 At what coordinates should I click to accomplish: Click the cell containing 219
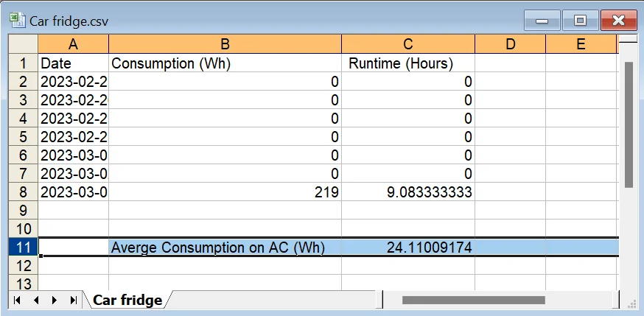tap(225, 192)
